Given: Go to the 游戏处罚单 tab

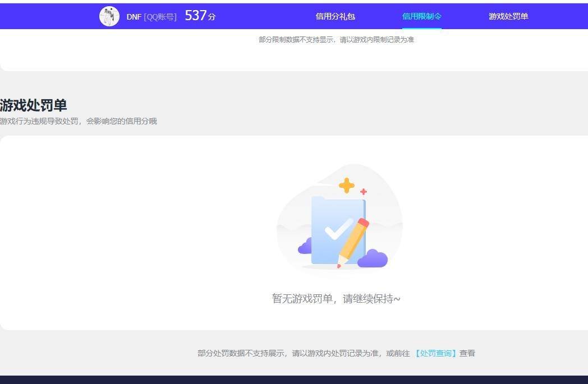Looking at the screenshot, I should [x=508, y=16].
